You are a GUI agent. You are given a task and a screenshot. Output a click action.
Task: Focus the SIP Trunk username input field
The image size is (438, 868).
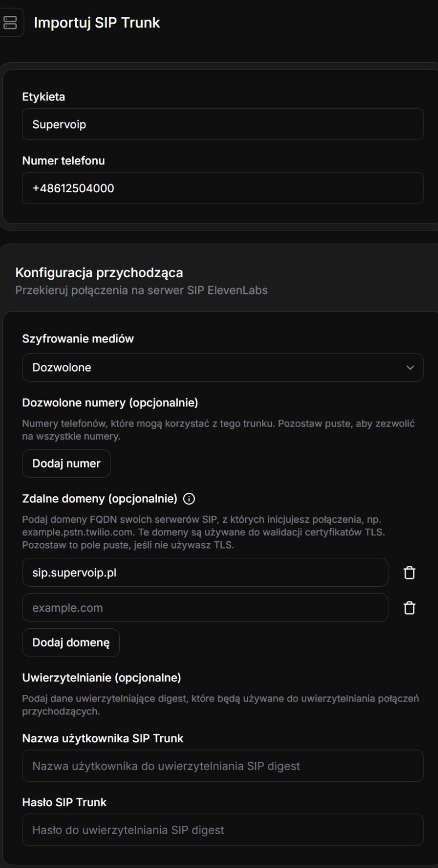(223, 766)
